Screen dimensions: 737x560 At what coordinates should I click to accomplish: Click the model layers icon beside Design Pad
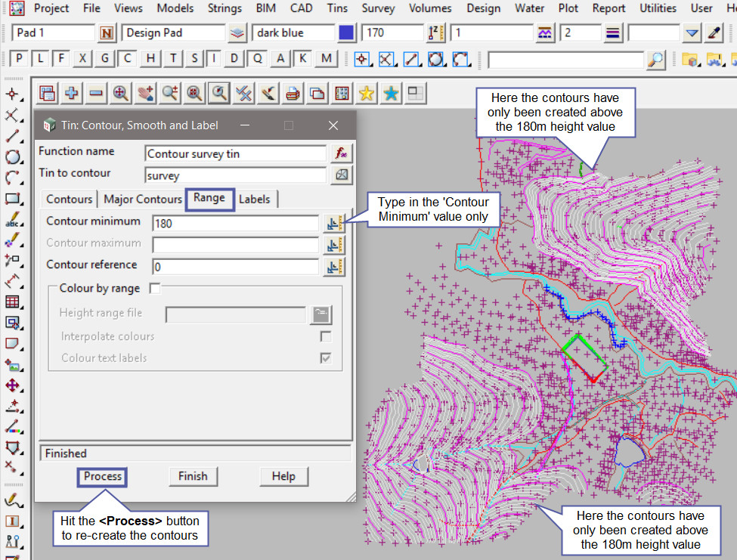(237, 33)
